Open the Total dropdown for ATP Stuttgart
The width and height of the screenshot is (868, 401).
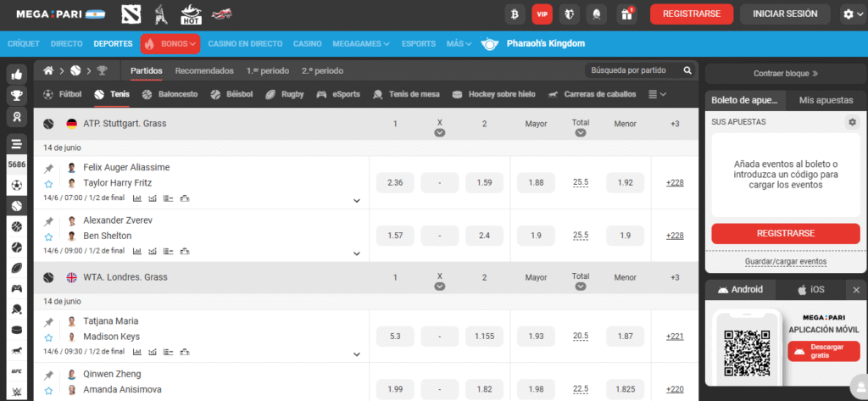tap(580, 133)
